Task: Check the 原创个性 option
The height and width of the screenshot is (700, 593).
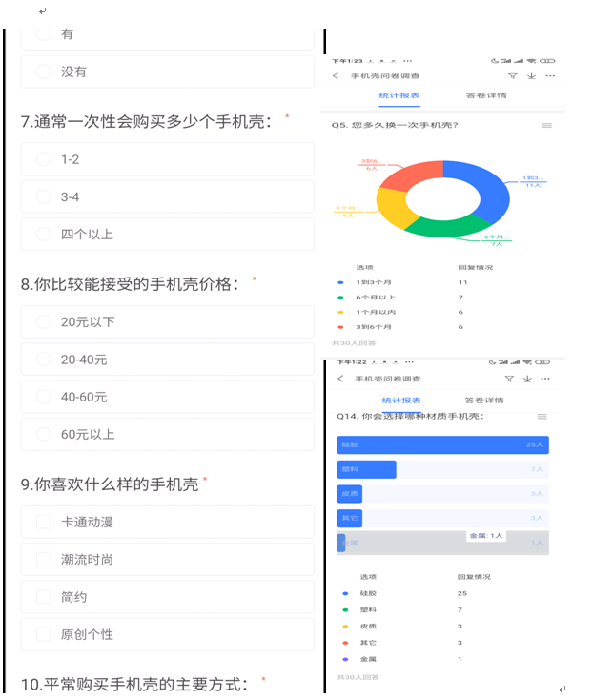Action: [x=44, y=634]
